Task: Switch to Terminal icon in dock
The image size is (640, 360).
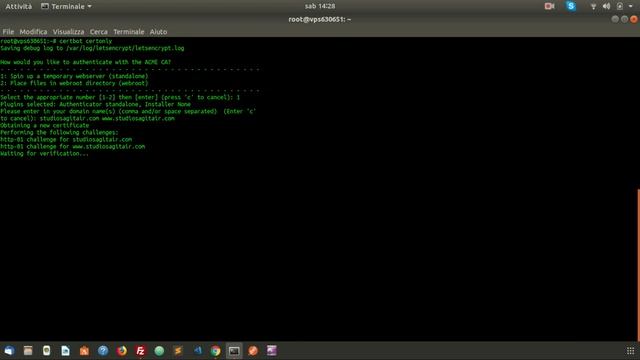Action: [234, 351]
